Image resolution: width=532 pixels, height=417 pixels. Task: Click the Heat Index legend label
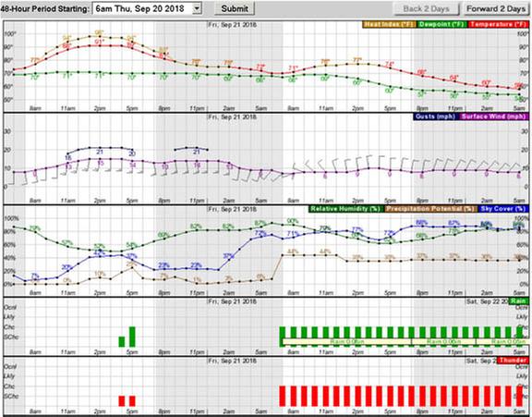389,24
